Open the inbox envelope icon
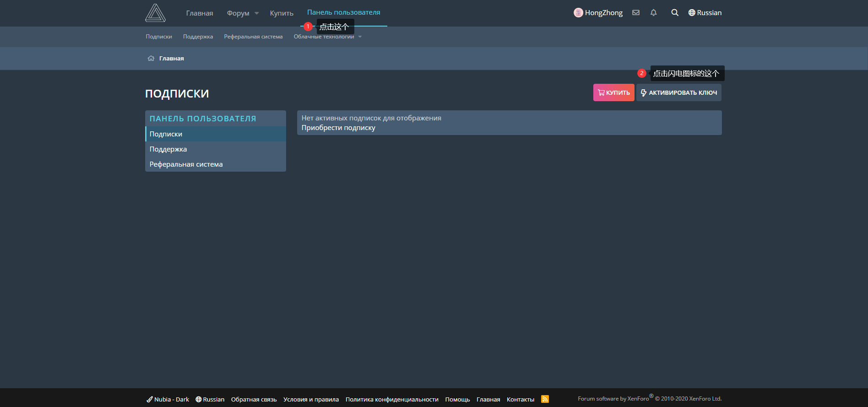The image size is (868, 407). click(x=636, y=13)
